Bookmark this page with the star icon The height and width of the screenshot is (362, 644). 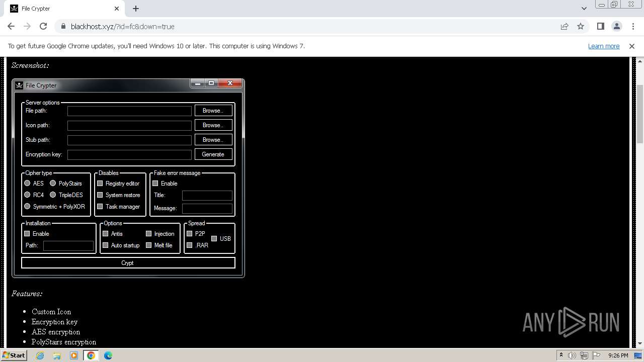coord(581,26)
